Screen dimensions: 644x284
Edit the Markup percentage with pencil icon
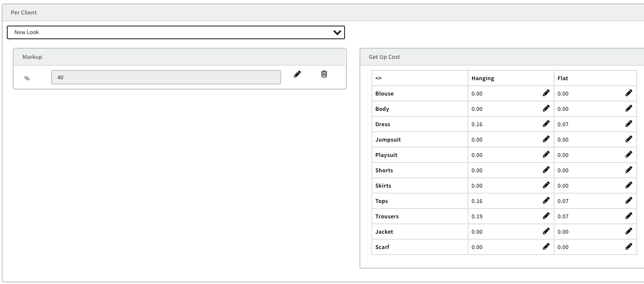coord(297,74)
